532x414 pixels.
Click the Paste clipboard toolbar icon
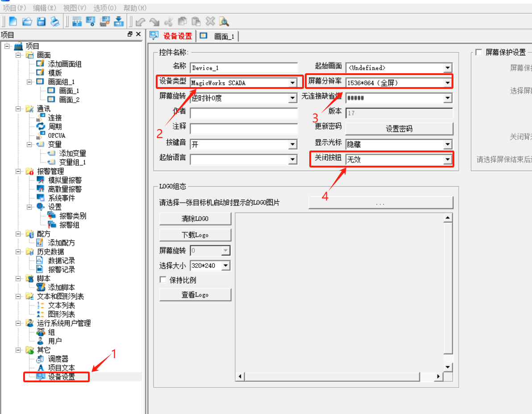click(x=196, y=21)
